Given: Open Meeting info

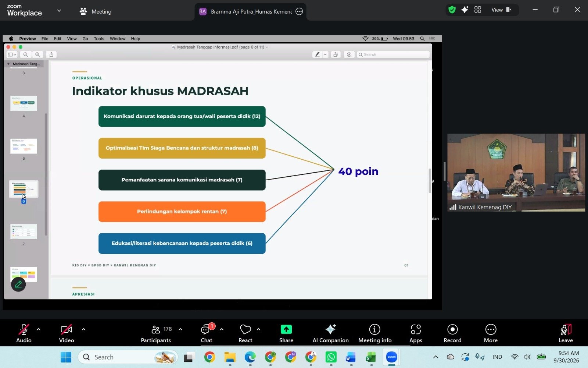Looking at the screenshot, I should (375, 333).
